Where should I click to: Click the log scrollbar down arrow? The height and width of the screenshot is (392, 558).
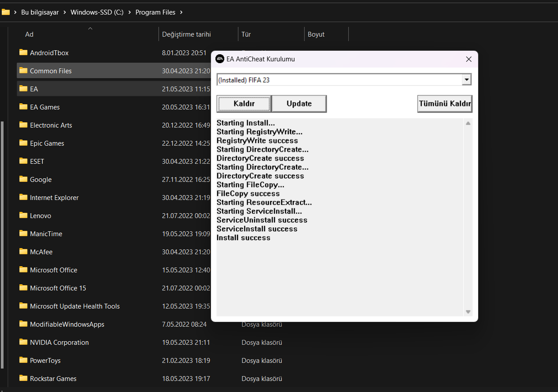[468, 312]
